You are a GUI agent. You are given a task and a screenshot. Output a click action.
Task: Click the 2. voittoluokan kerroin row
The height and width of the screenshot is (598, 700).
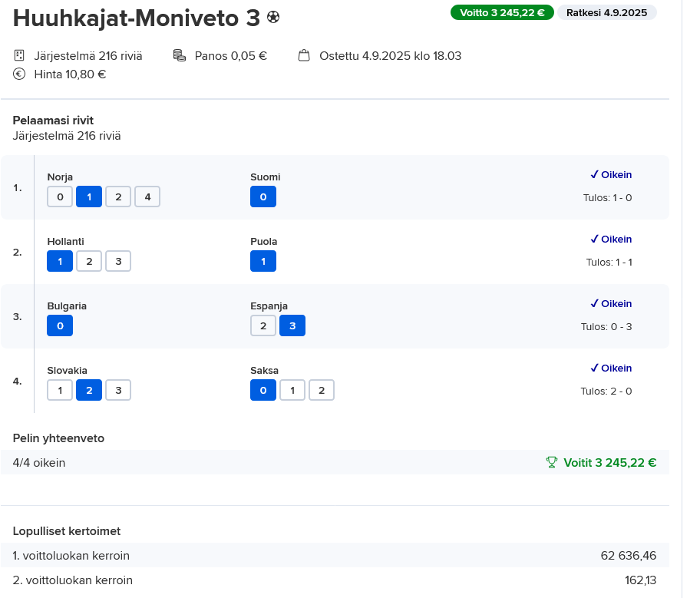[x=335, y=580]
